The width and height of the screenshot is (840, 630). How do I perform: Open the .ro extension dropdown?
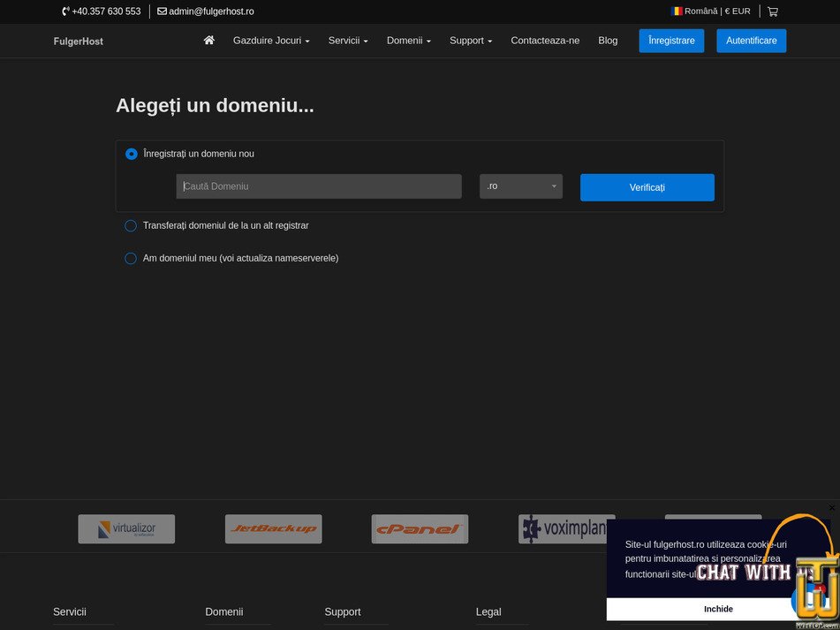520,186
